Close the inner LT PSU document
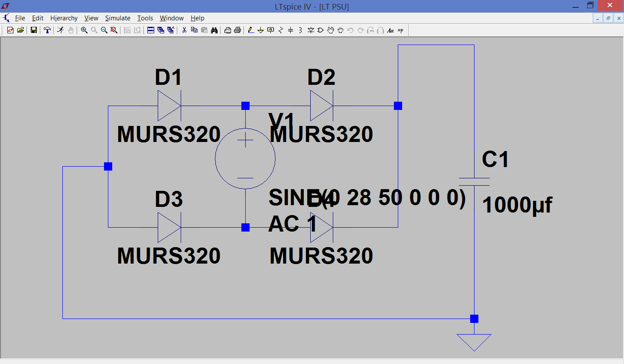This screenshot has width=624, height=364. [x=619, y=18]
